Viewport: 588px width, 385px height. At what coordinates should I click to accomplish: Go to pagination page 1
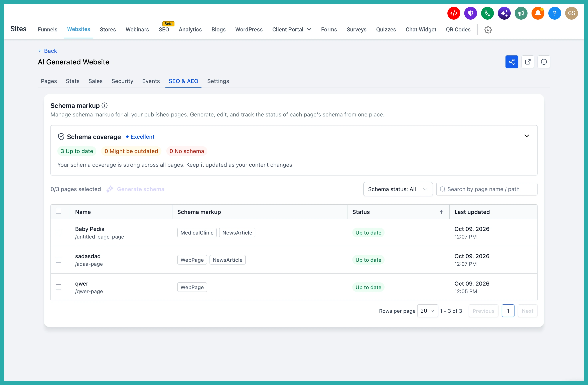click(508, 311)
